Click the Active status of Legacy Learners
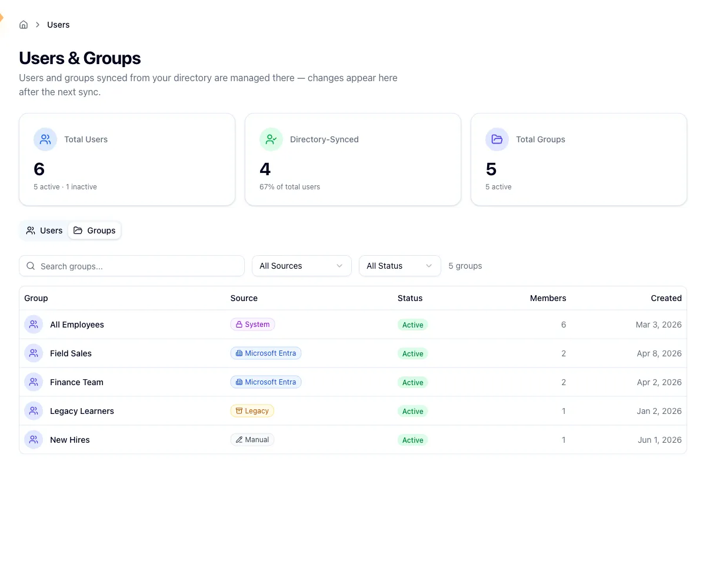This screenshot has width=706, height=588. coord(412,411)
